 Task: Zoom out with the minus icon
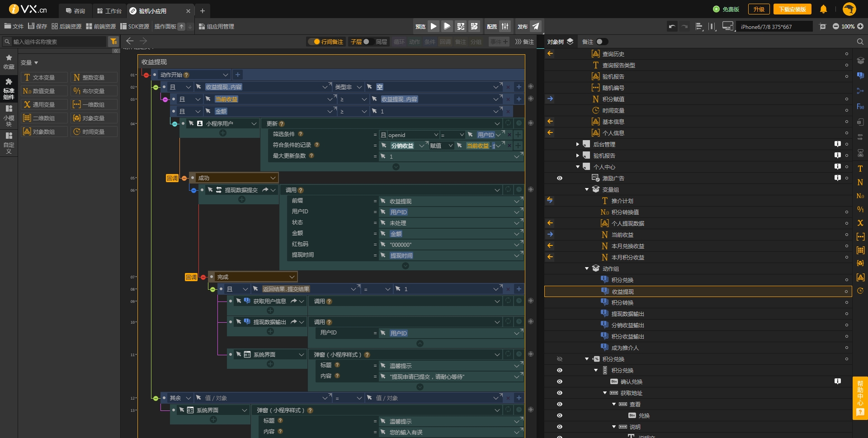(836, 27)
